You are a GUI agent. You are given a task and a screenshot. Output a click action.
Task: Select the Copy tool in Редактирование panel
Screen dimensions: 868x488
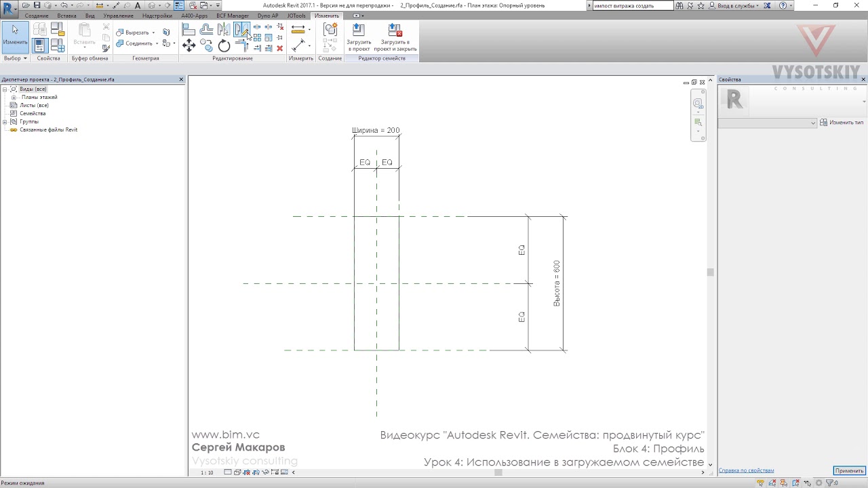pos(206,46)
